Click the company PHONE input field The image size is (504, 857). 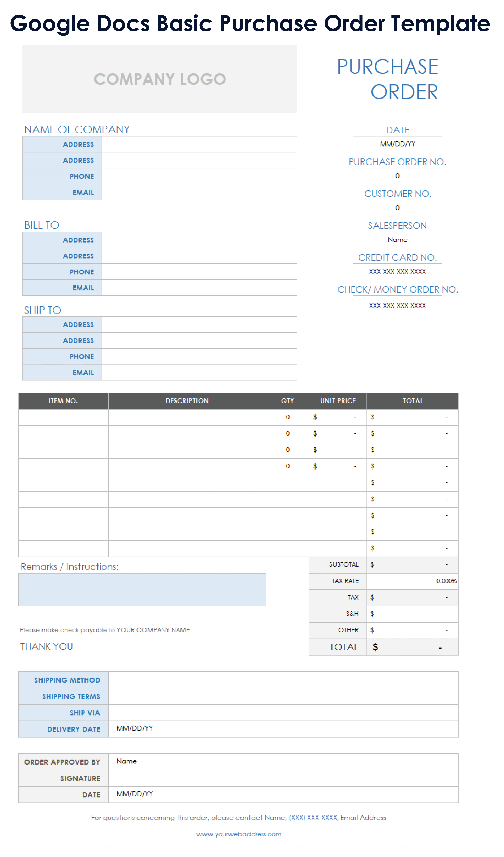[x=199, y=176]
